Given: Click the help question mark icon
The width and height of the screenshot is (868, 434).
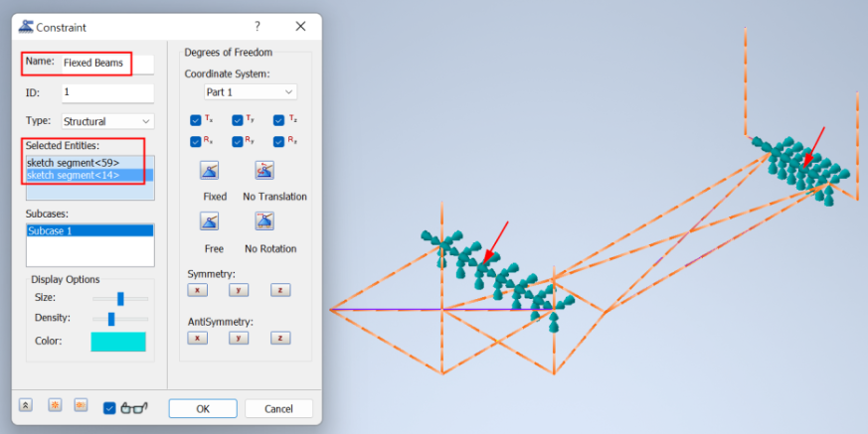Looking at the screenshot, I should click(x=258, y=27).
